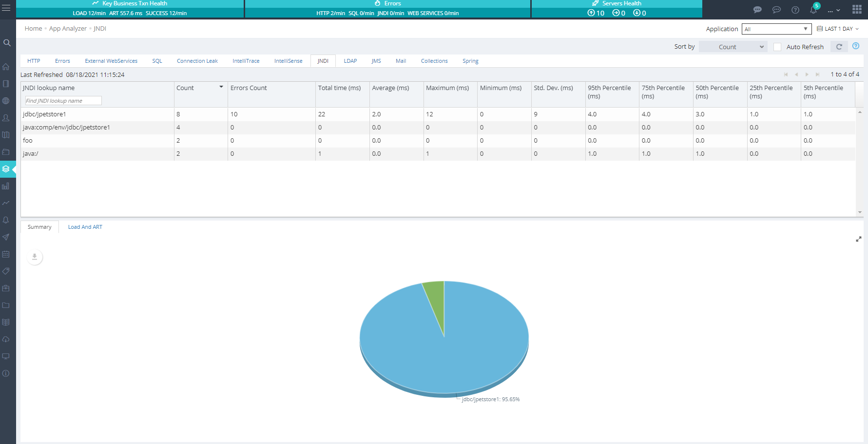
Task: Click the Home breadcrumb link
Action: (x=33, y=29)
